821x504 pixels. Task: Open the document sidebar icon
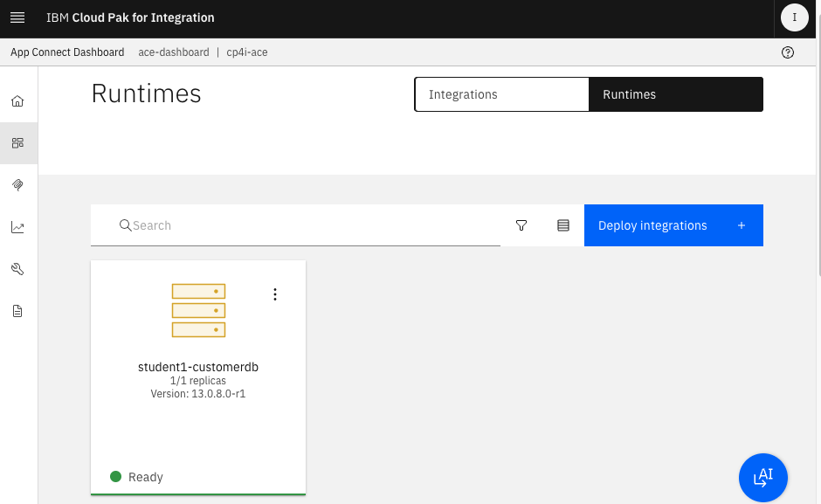coord(17,311)
